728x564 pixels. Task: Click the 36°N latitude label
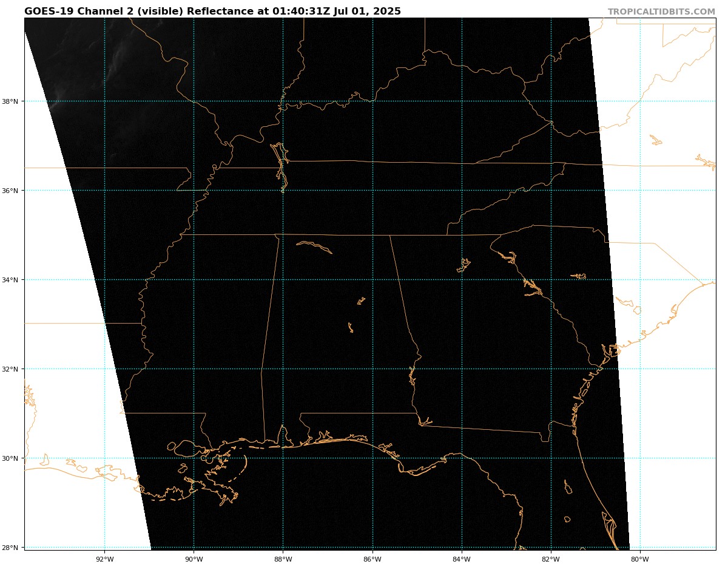[x=10, y=191]
